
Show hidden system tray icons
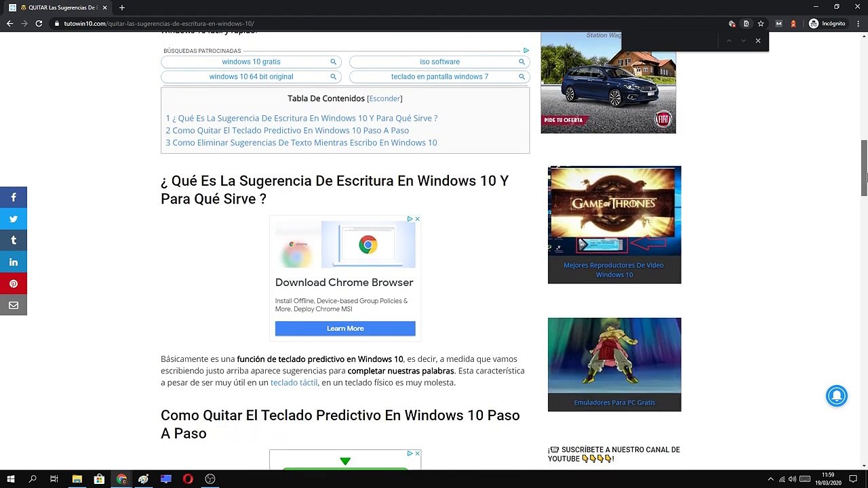[x=770, y=479]
